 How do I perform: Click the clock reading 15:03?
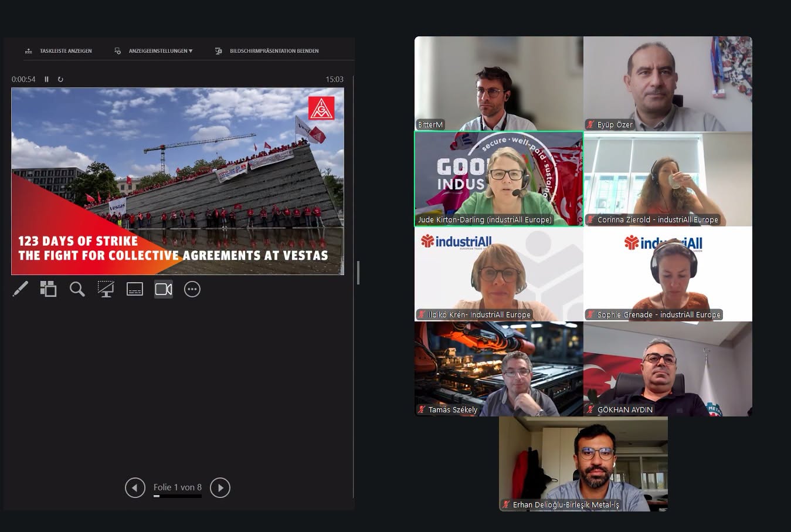coord(335,79)
